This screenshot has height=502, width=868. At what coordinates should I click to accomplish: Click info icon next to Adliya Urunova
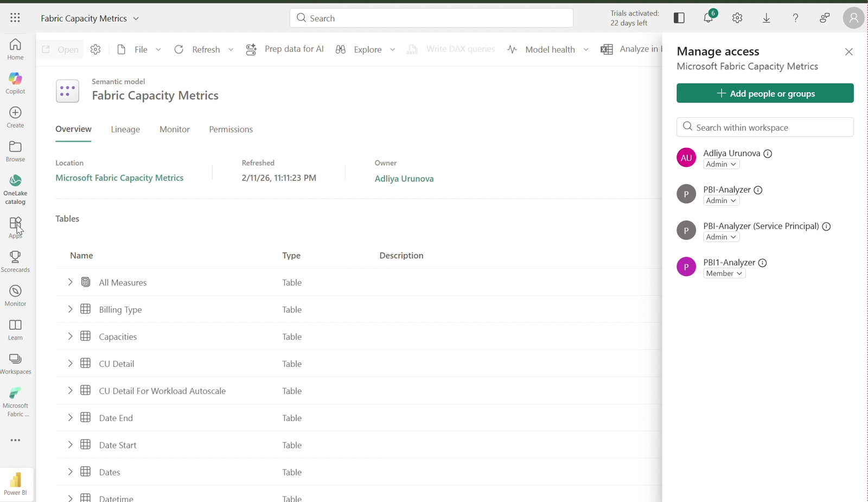coord(768,154)
